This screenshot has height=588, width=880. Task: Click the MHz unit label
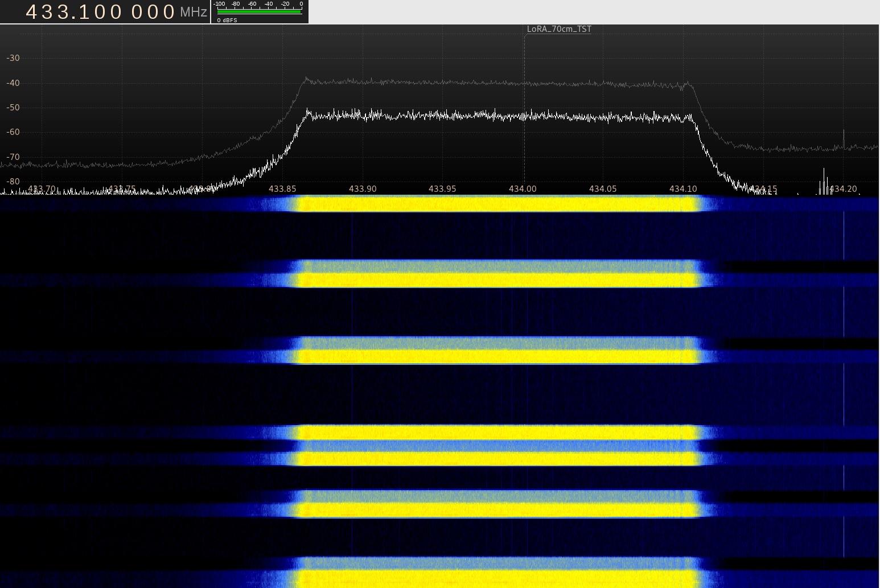pos(194,13)
